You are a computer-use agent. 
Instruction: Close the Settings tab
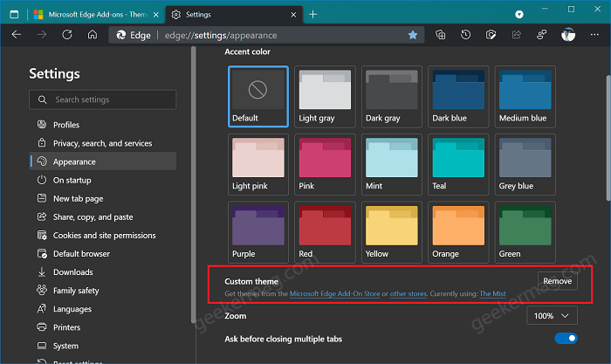pos(293,15)
